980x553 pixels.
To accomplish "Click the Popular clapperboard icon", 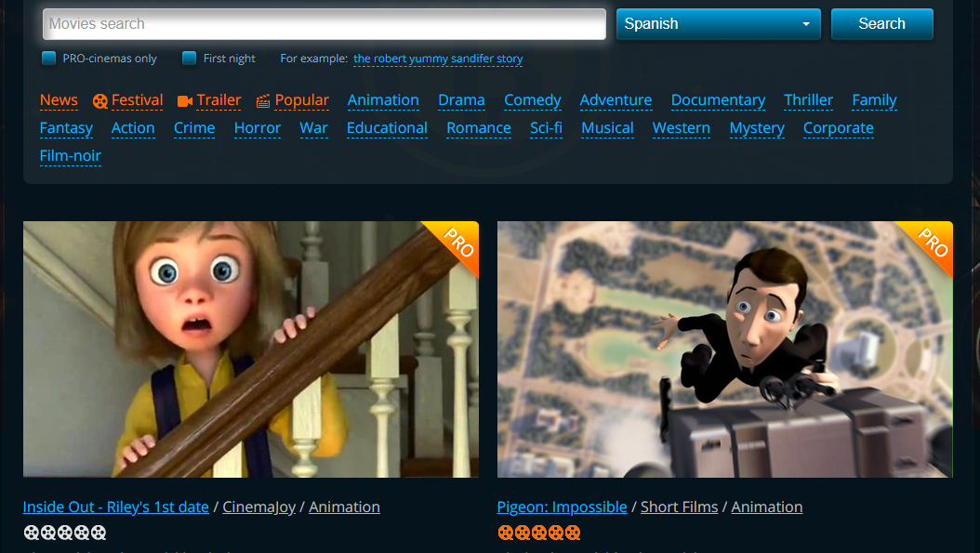I will pyautogui.click(x=263, y=101).
